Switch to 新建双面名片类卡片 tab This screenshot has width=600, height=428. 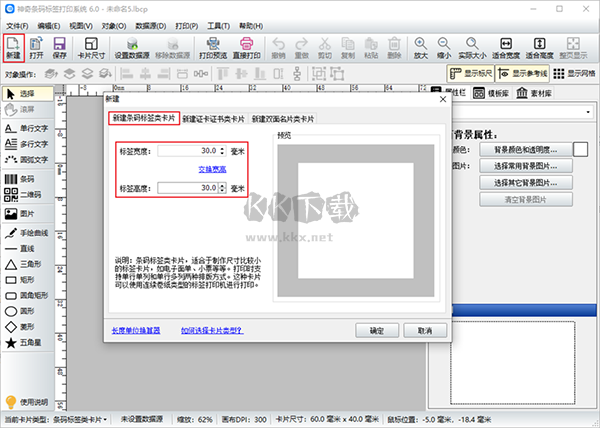283,119
